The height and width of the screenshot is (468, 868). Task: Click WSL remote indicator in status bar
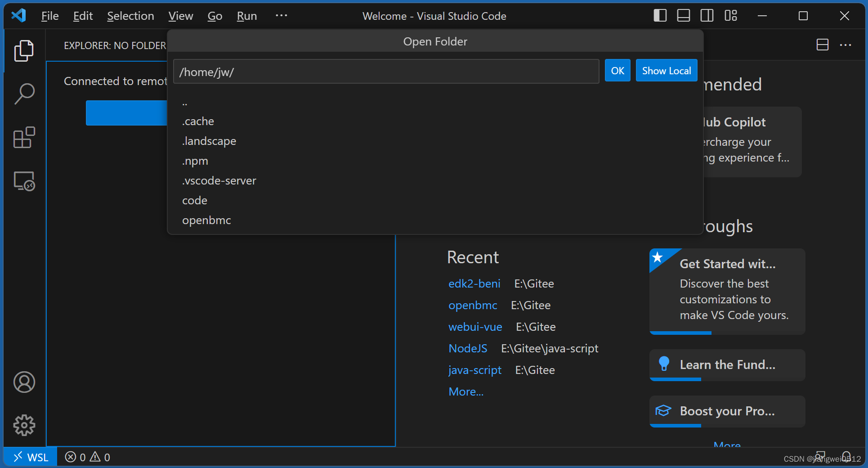pos(30,457)
